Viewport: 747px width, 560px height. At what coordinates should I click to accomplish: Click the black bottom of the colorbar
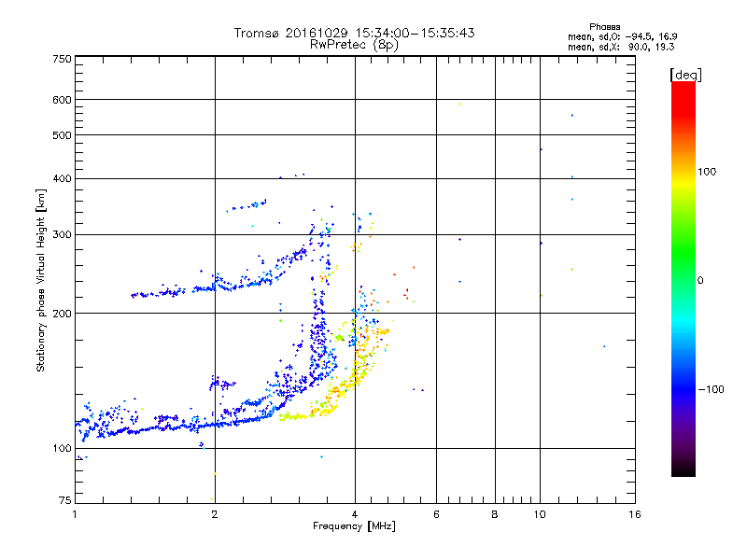point(684,469)
